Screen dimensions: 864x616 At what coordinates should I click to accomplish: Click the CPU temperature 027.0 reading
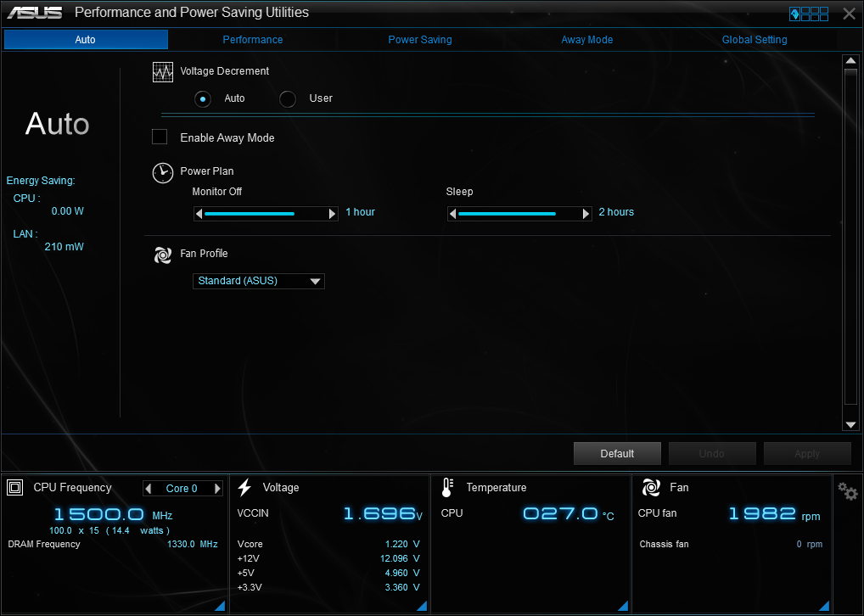(x=568, y=514)
